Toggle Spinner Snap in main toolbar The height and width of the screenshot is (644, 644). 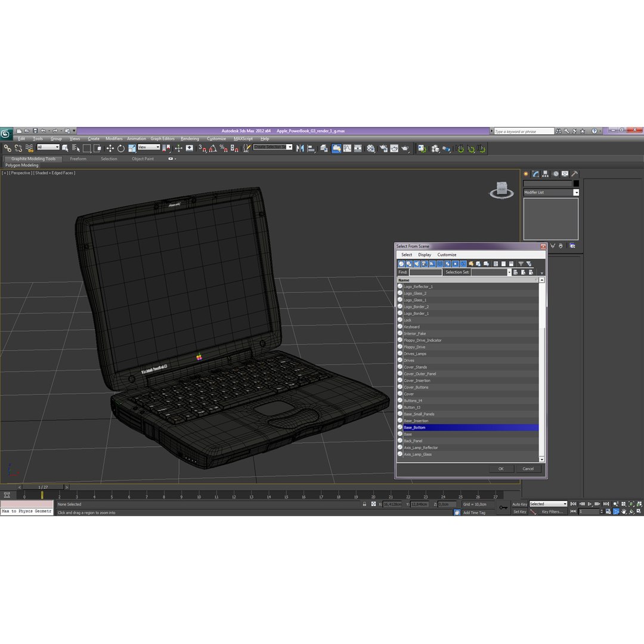click(x=234, y=148)
